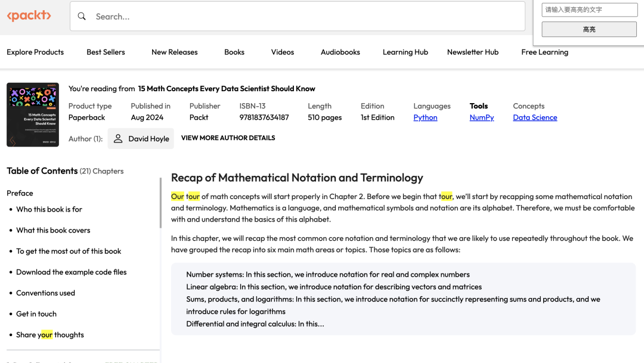Open the Best Sellers menu
Viewport: 644px width, 363px height.
106,52
